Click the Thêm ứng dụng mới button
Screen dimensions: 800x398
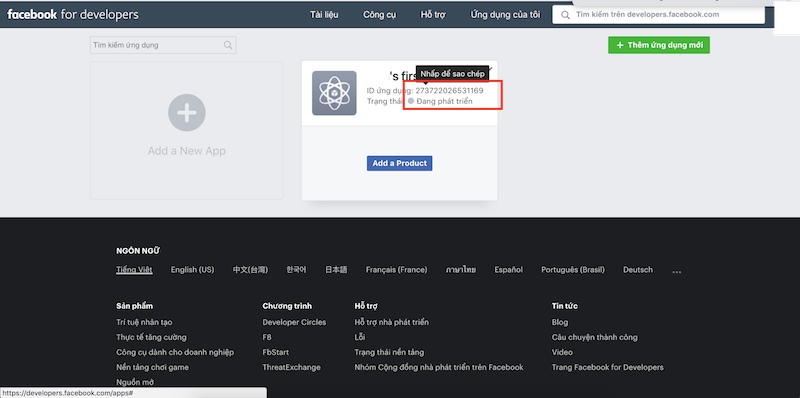(659, 45)
